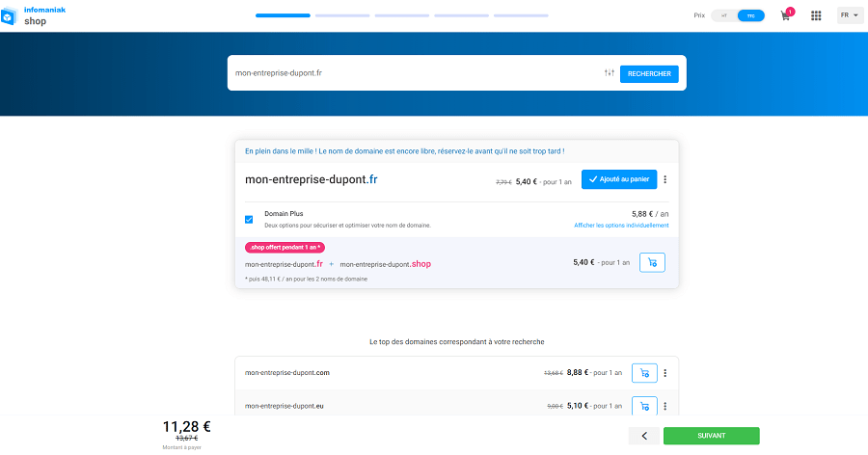Expand the FR language dropdown
The width and height of the screenshot is (868, 455).
pyautogui.click(x=850, y=15)
